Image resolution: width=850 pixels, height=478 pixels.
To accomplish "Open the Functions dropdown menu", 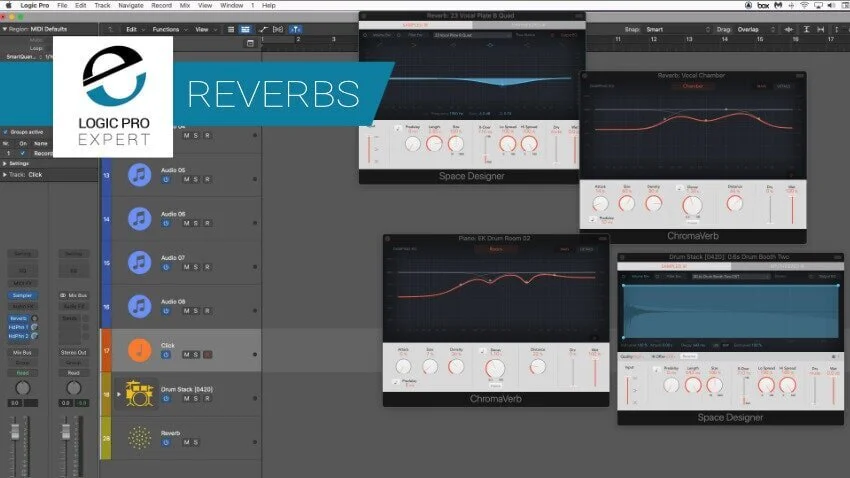I will 169,29.
